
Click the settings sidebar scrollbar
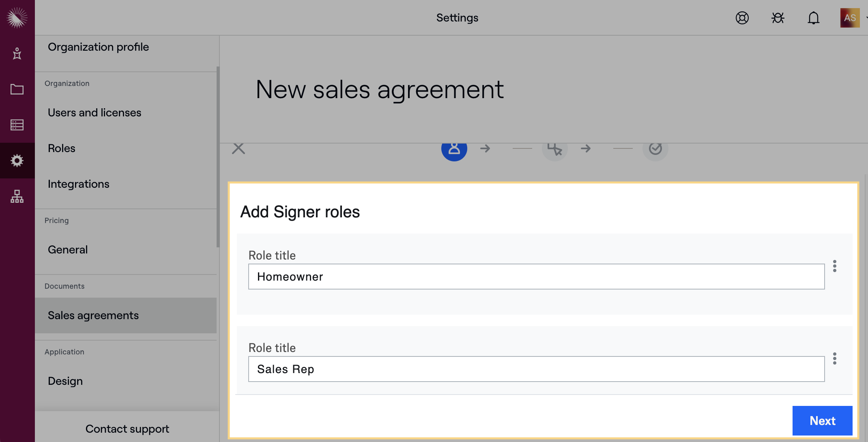pos(218,157)
